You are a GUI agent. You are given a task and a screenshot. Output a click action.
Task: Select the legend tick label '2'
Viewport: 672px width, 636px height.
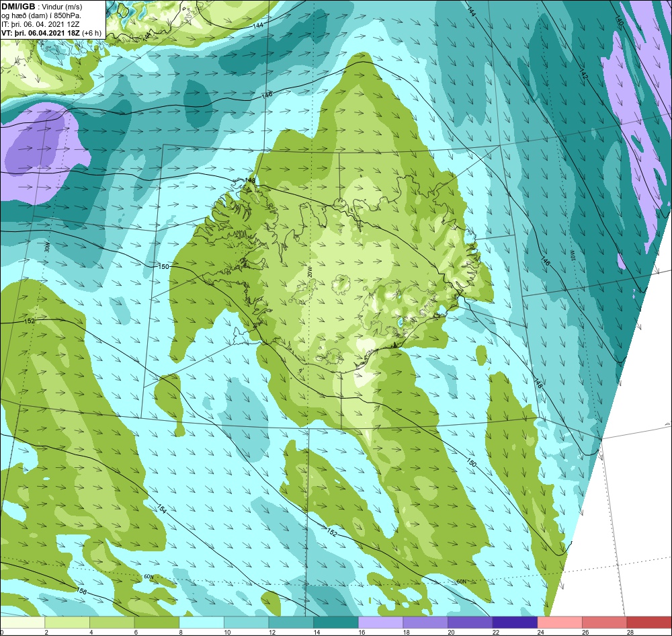46,632
